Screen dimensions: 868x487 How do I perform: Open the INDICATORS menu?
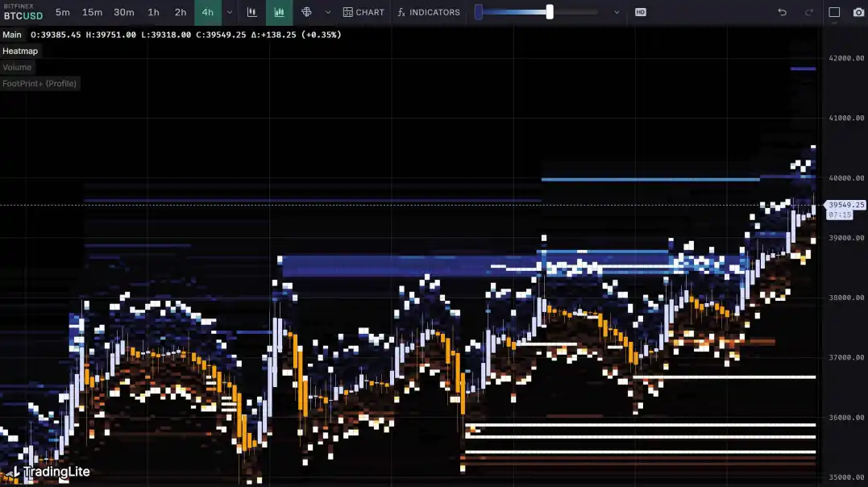tap(429, 12)
